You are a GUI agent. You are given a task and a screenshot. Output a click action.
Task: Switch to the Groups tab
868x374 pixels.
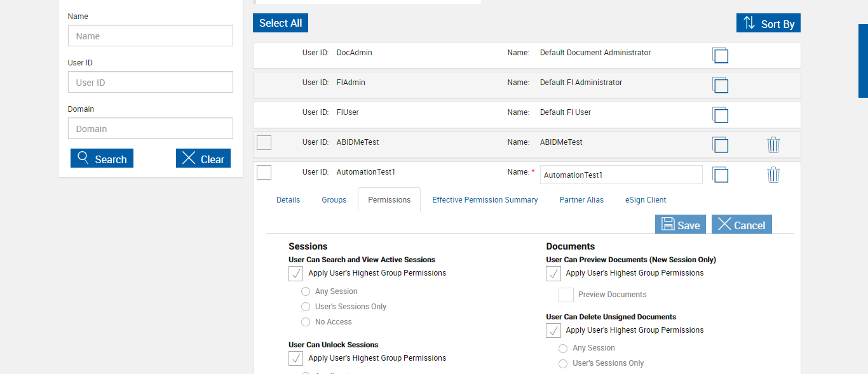334,200
